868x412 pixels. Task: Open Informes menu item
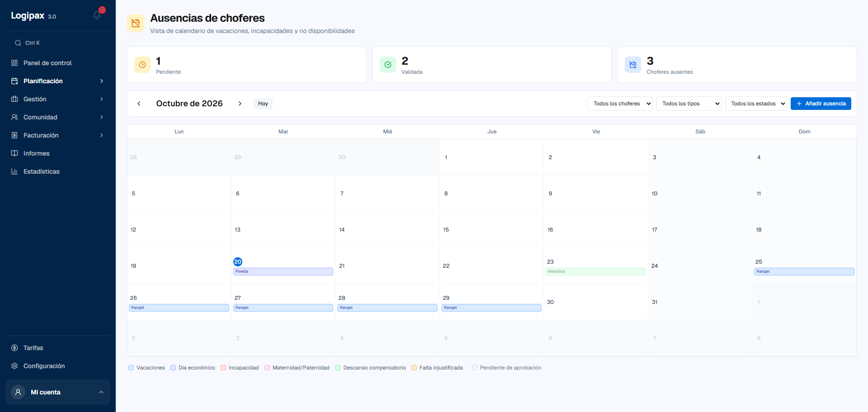click(58, 153)
